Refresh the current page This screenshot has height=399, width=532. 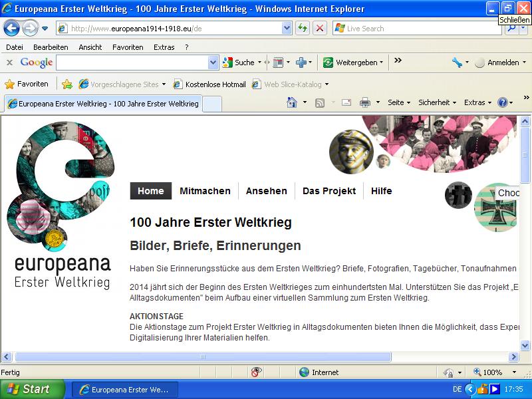pos(301,28)
